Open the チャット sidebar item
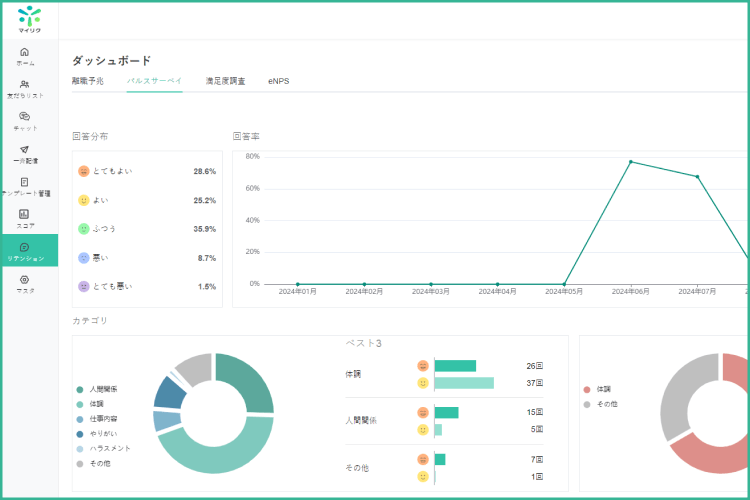Image resolution: width=750 pixels, height=500 pixels. click(x=25, y=122)
